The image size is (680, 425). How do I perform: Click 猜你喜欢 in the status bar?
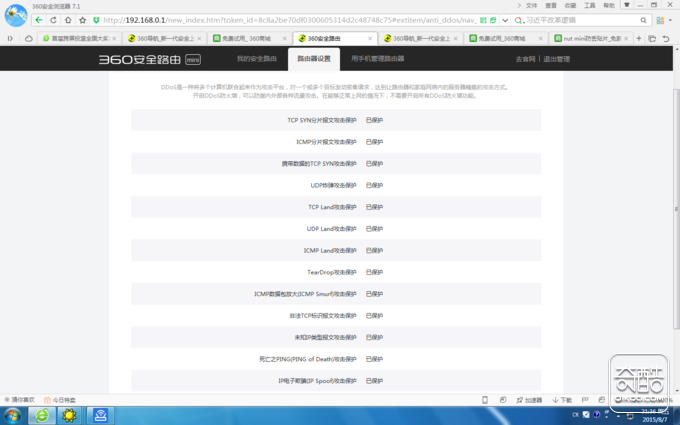tap(20, 400)
